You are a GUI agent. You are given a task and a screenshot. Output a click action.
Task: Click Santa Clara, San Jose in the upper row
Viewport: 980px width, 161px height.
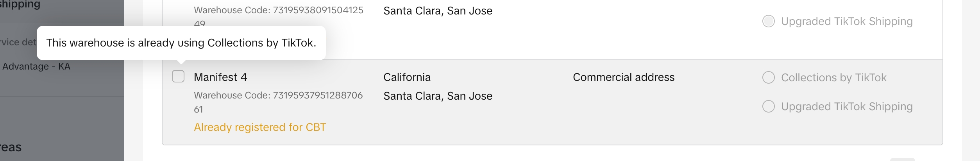[x=438, y=11]
